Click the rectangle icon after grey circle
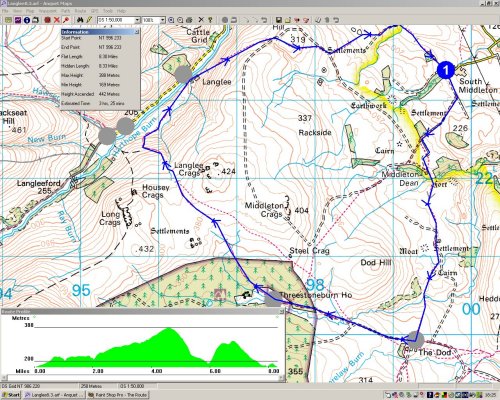 (234, 20)
